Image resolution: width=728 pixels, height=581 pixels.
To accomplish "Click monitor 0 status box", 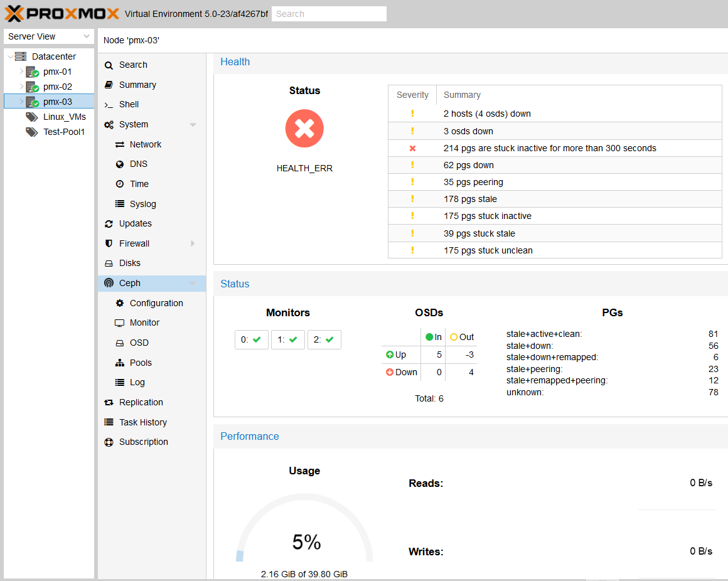I will [x=251, y=339].
